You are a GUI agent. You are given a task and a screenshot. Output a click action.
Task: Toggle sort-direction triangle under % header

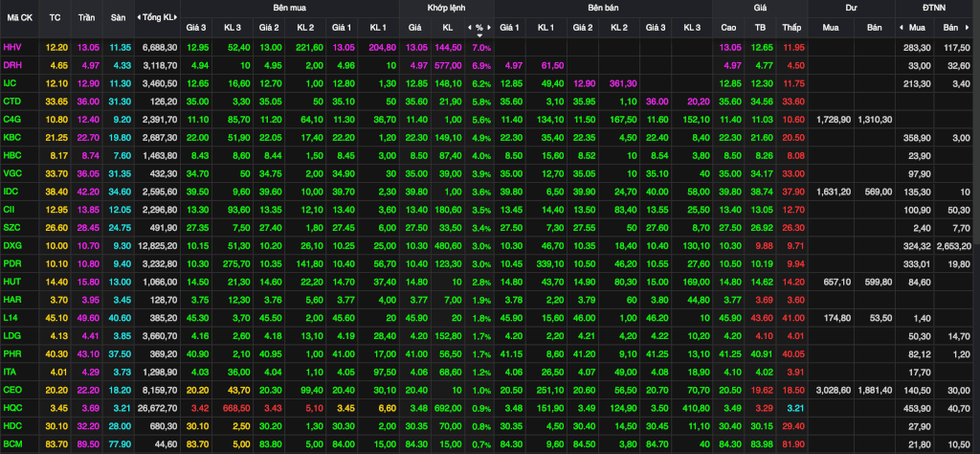tap(479, 35)
